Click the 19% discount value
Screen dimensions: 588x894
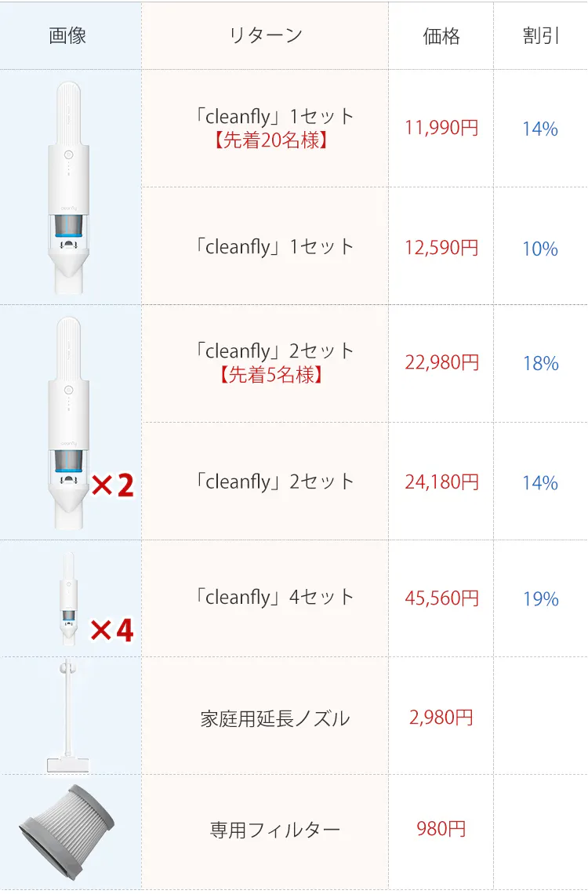click(541, 600)
